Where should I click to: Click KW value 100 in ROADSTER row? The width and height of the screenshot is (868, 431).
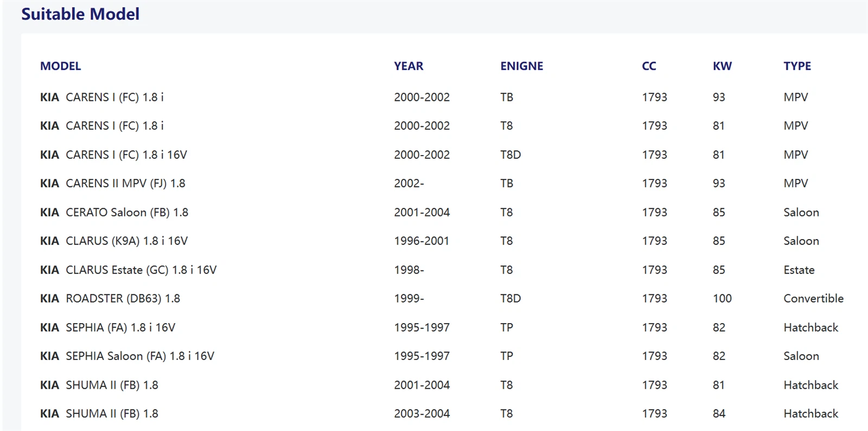[x=722, y=299]
